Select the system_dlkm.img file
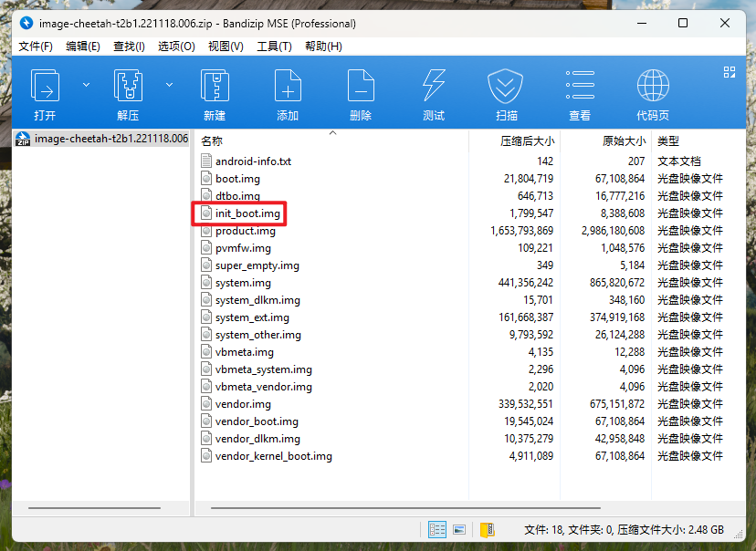 coord(258,300)
